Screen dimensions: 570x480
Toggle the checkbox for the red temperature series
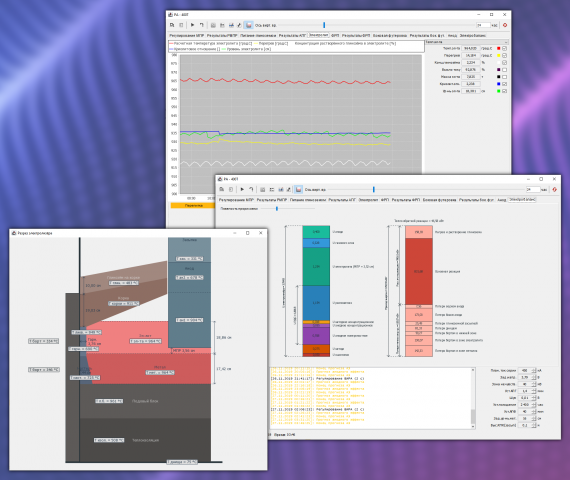[504, 48]
